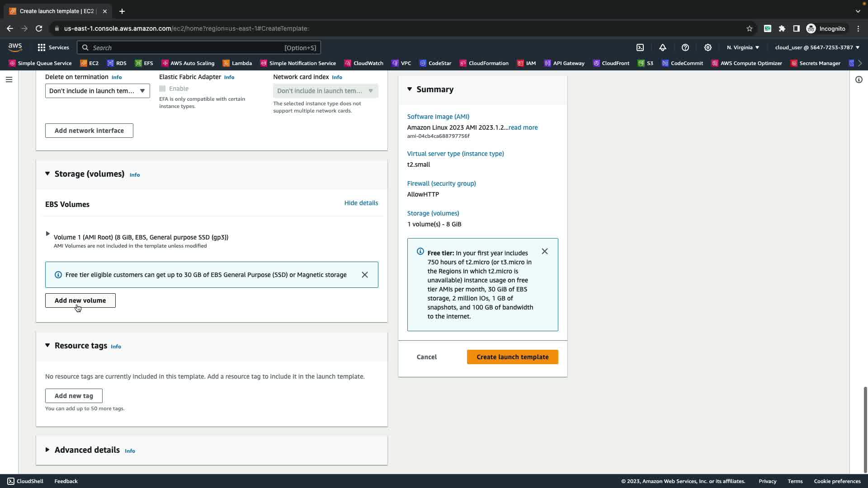Focus the AWS search field
The width and height of the screenshot is (868, 488).
coord(185,47)
